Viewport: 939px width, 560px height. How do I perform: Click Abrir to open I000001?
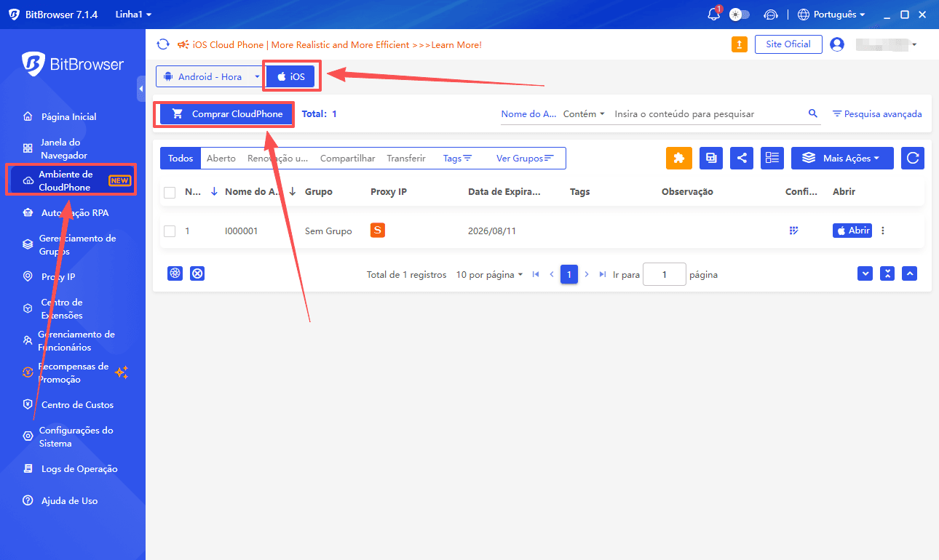tap(852, 231)
